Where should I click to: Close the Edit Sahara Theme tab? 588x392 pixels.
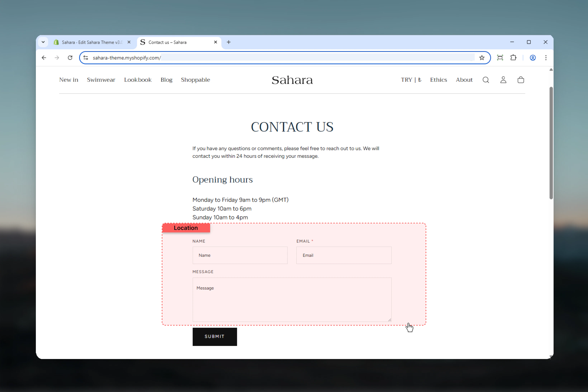coord(129,42)
